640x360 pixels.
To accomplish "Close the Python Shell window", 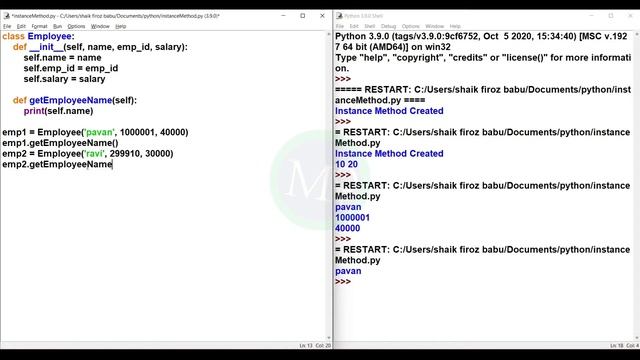I will [x=630, y=16].
